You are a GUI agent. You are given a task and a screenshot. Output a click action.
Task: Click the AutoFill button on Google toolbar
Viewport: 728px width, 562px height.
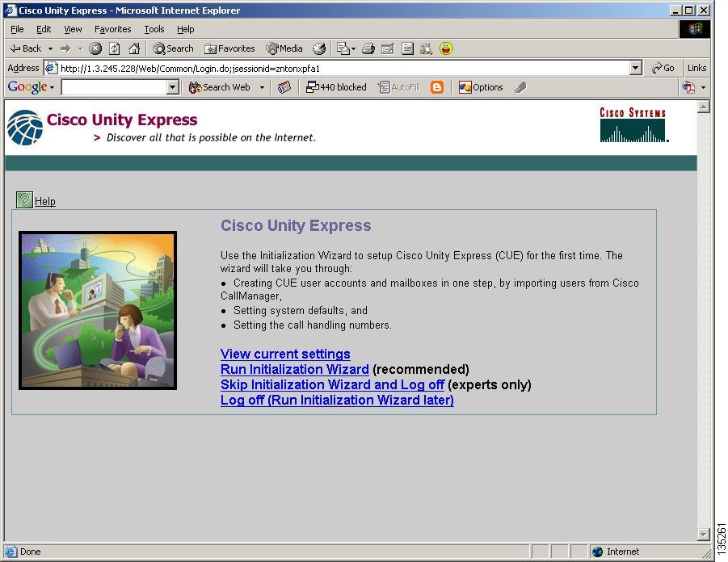tap(399, 87)
